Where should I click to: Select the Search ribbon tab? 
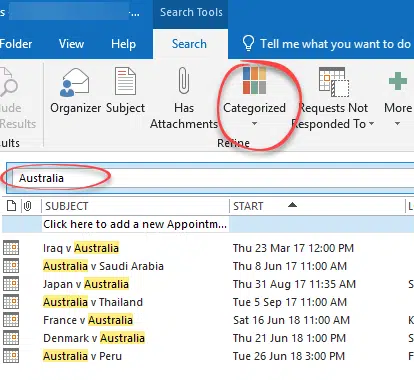click(189, 44)
